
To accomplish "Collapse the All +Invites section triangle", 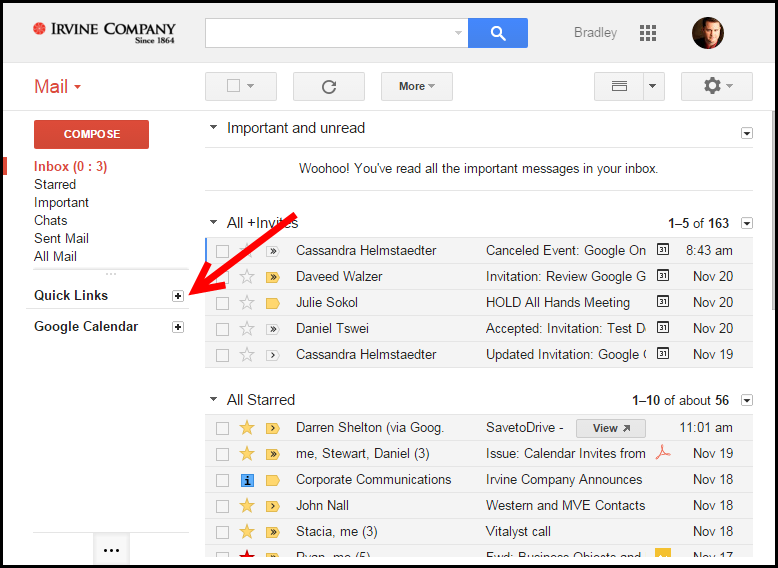I will click(213, 222).
